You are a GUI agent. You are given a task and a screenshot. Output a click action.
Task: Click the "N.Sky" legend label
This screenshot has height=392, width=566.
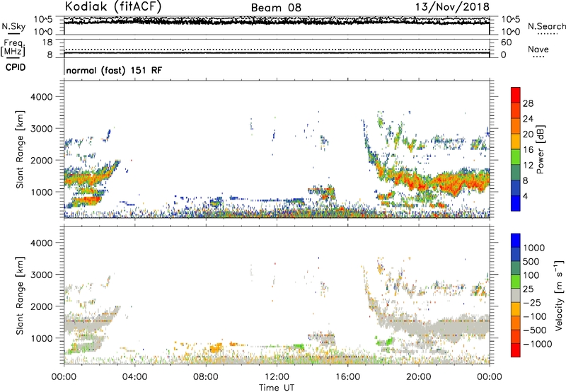coord(13,26)
